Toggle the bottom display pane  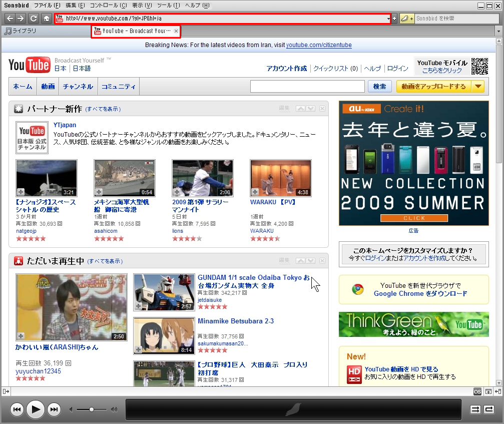488,391
